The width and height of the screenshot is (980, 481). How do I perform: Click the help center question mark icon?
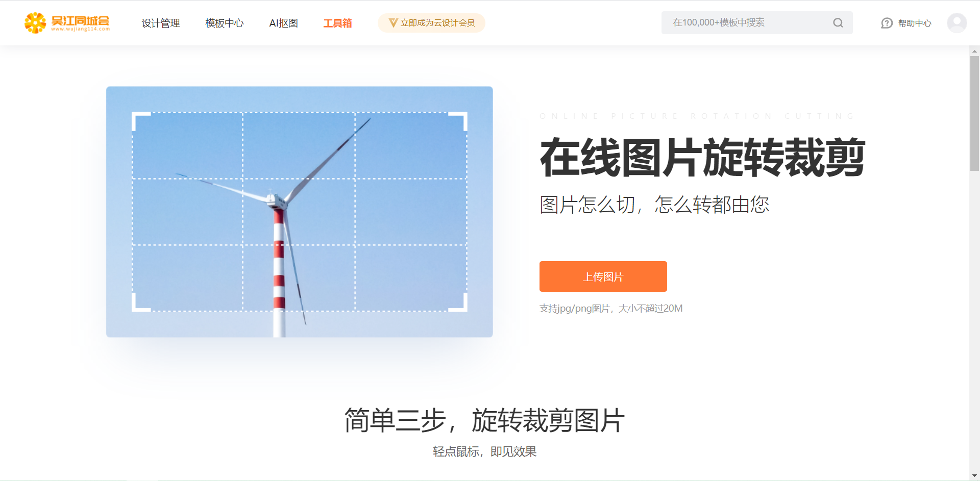click(887, 23)
